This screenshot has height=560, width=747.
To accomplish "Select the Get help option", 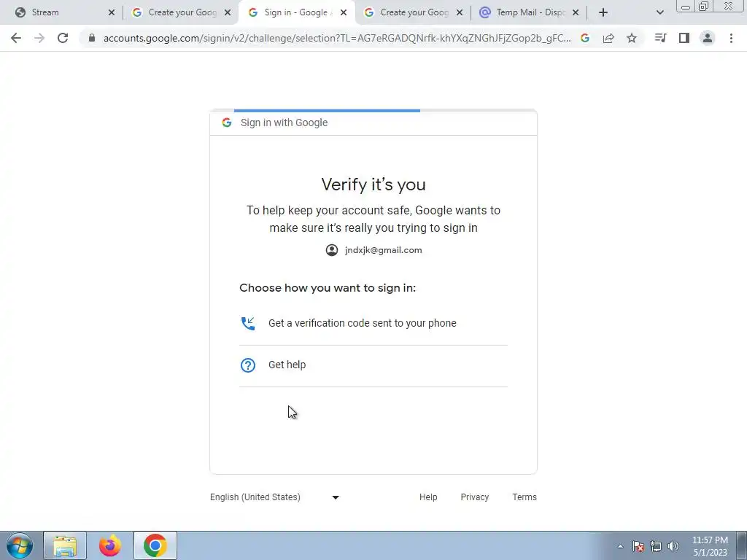I will 373,365.
